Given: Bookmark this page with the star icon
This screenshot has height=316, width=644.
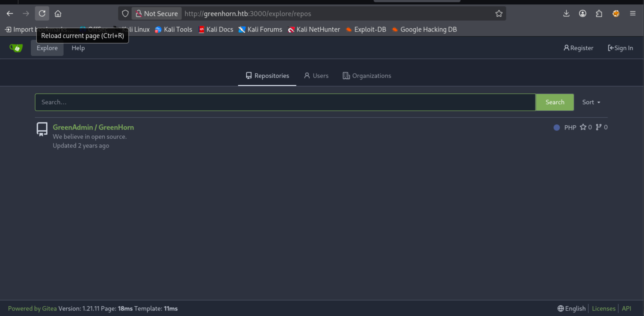Looking at the screenshot, I should tap(499, 14).
